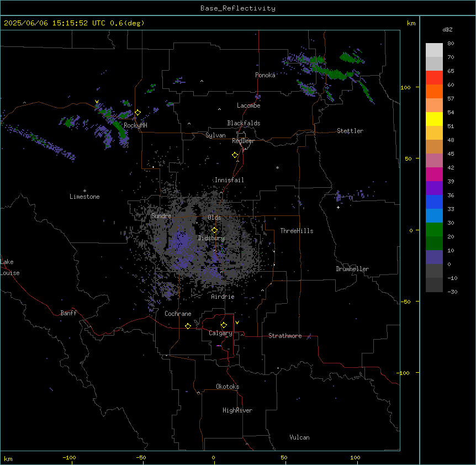Click the yellow diamond marker above Calgary
Image resolution: width=476 pixels, height=465 pixels.
pos(224,325)
